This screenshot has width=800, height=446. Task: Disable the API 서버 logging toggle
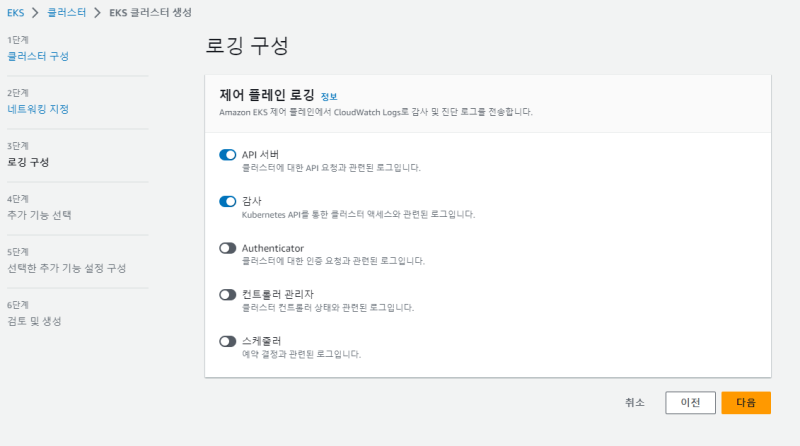[x=227, y=155]
